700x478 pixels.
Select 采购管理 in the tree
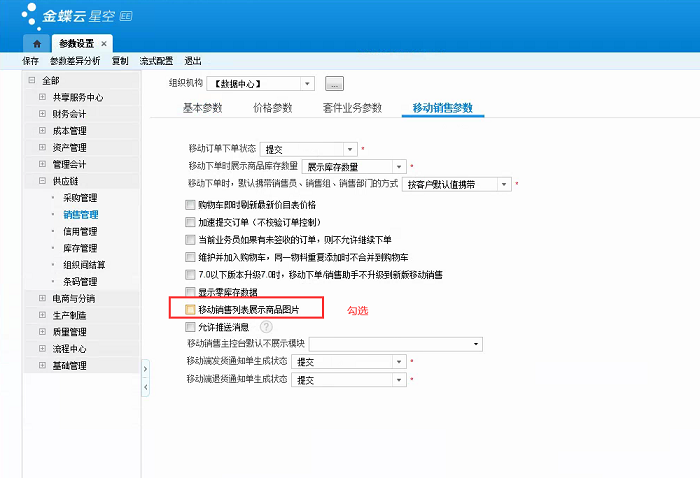[80, 198]
